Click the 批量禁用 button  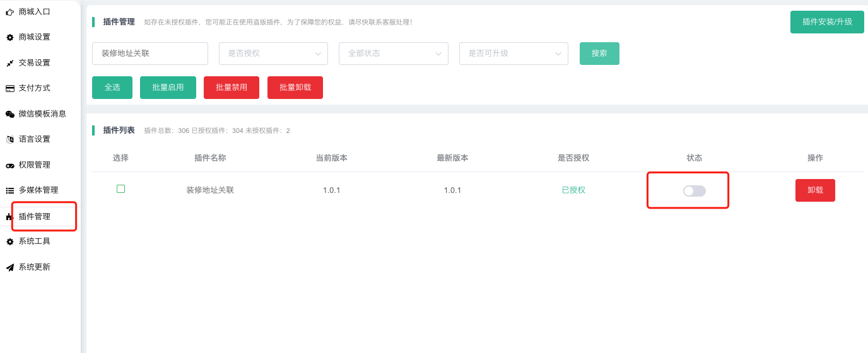pos(232,88)
